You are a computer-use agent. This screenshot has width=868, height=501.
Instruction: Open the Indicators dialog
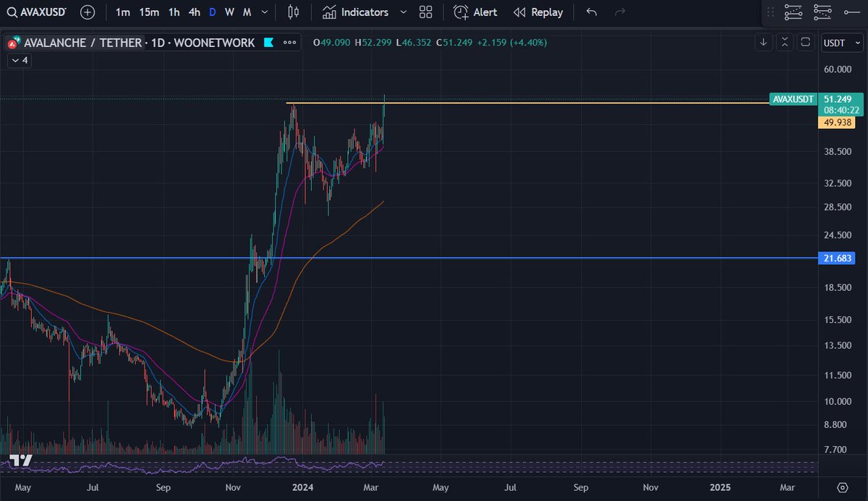tap(356, 12)
